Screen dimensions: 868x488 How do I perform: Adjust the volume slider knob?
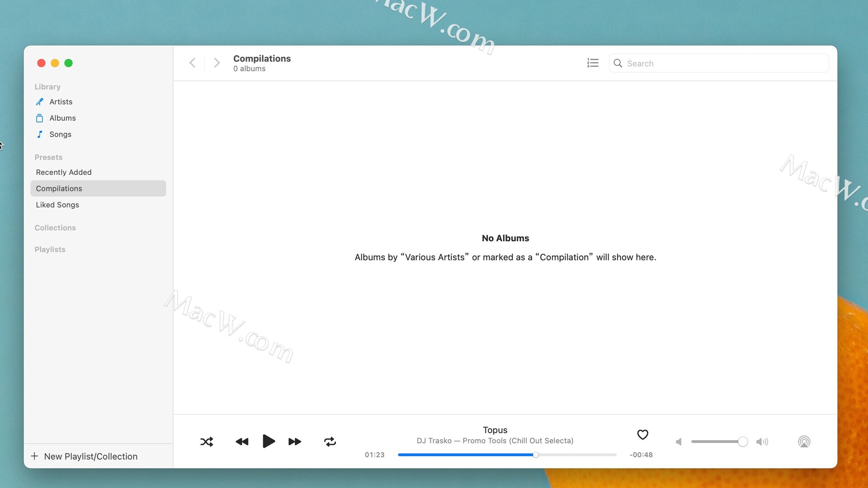742,441
